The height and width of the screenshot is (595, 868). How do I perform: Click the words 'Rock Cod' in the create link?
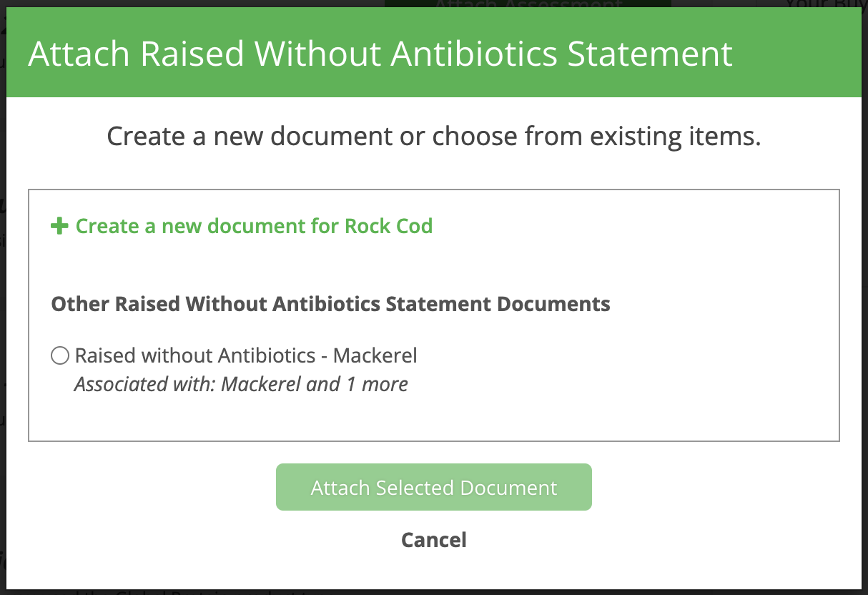(x=388, y=227)
